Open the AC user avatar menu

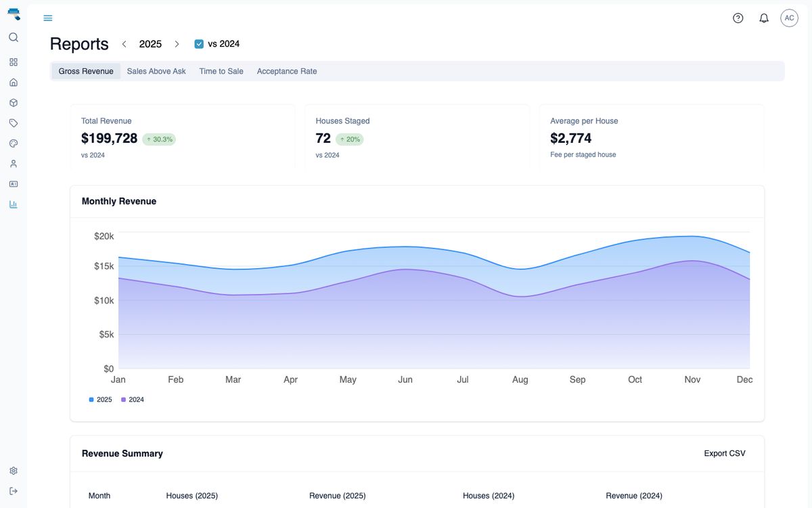tap(790, 18)
